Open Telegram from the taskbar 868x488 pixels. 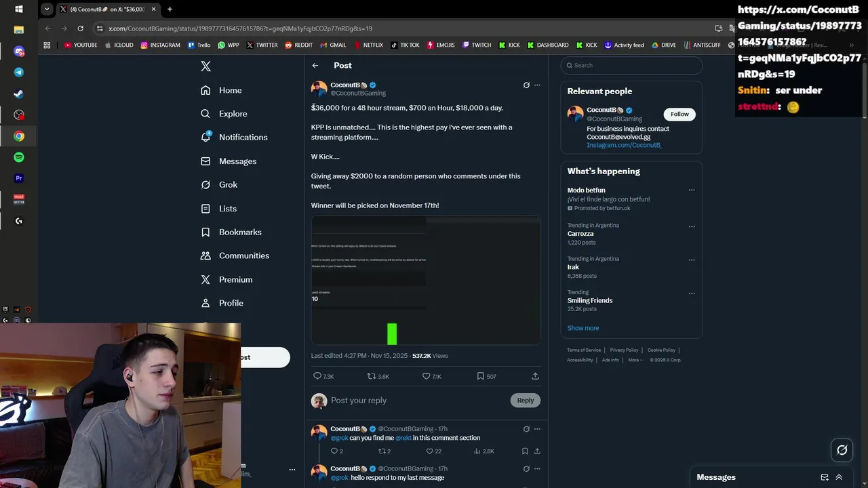pos(19,73)
